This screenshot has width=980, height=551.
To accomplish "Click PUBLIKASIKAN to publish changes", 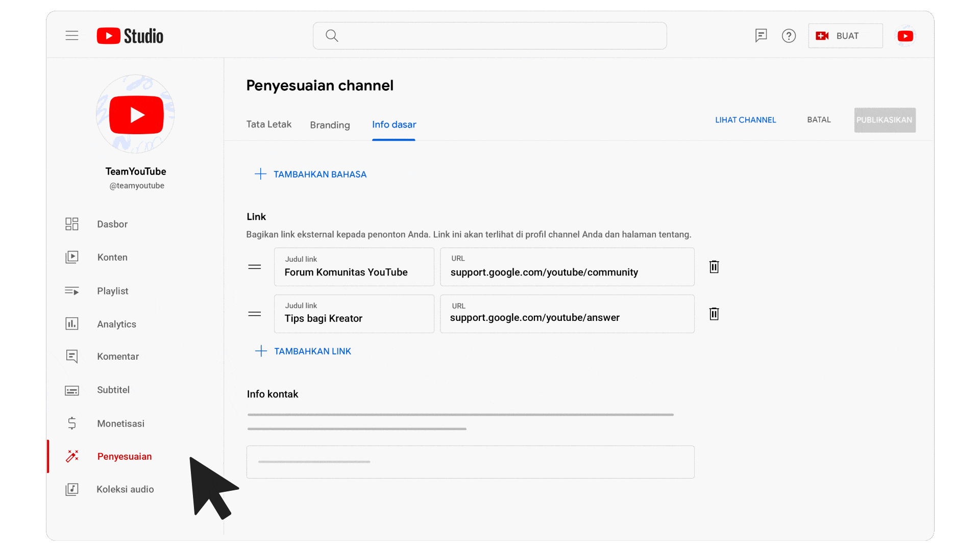I will [885, 120].
